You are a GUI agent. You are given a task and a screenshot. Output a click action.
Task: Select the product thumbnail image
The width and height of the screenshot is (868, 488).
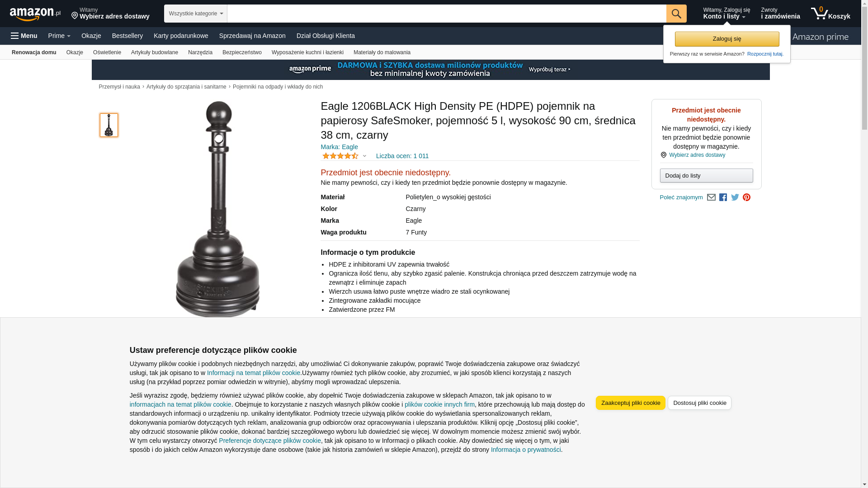pos(109,125)
